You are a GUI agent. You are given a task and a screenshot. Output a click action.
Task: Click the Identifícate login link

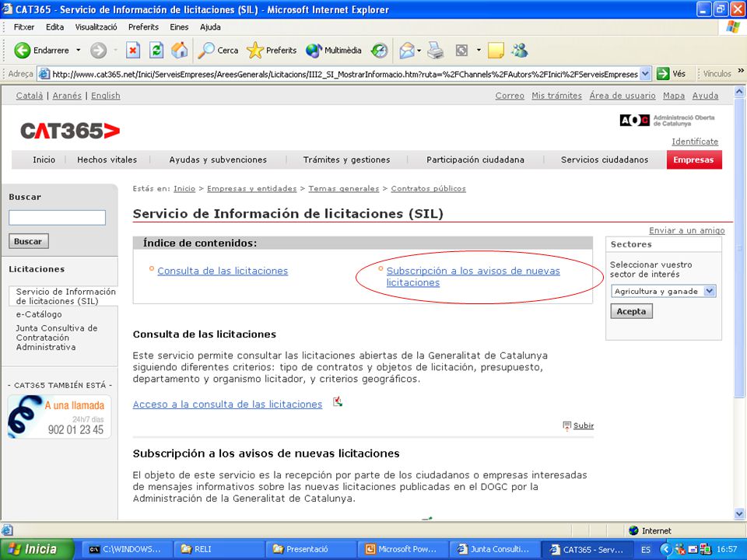click(695, 142)
